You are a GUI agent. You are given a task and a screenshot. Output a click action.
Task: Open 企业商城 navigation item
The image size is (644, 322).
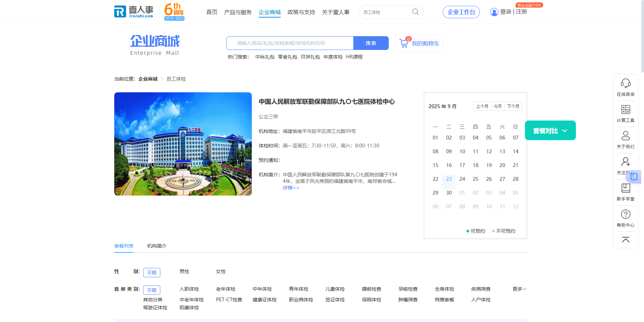click(270, 12)
